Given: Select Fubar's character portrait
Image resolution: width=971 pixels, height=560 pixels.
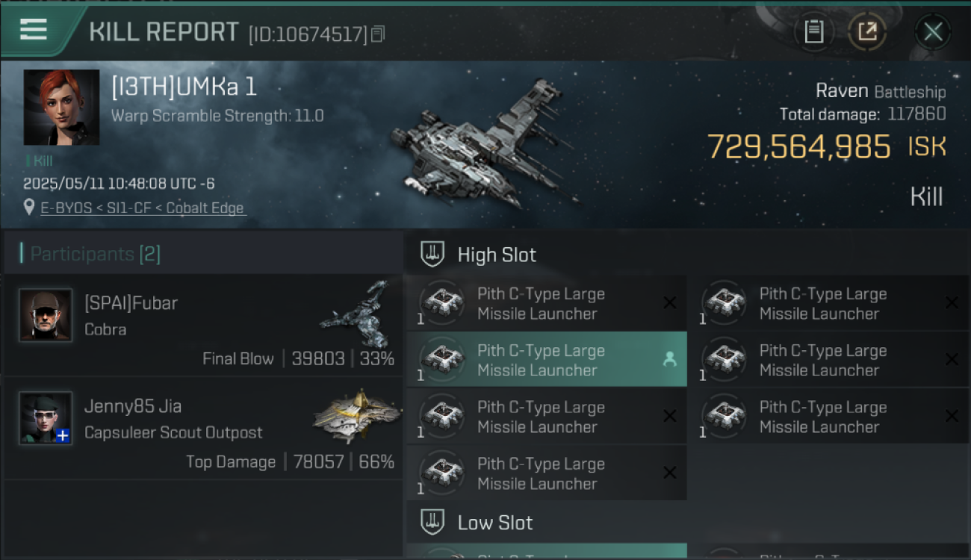Looking at the screenshot, I should click(46, 315).
